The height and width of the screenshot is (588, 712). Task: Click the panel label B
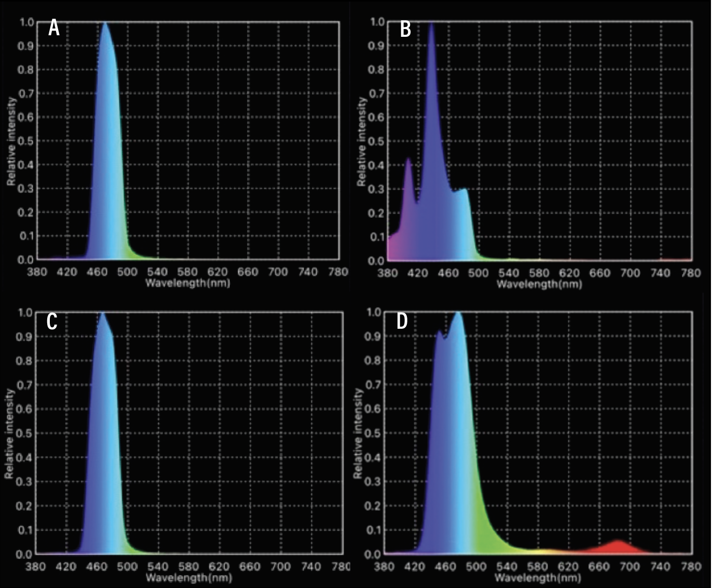coord(405,30)
